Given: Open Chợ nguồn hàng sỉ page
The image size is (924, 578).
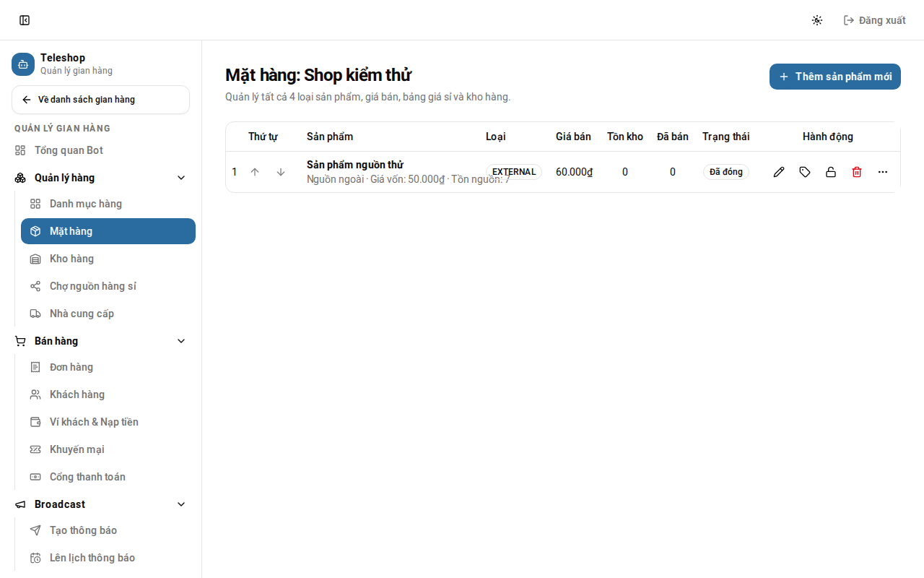Looking at the screenshot, I should point(108,286).
